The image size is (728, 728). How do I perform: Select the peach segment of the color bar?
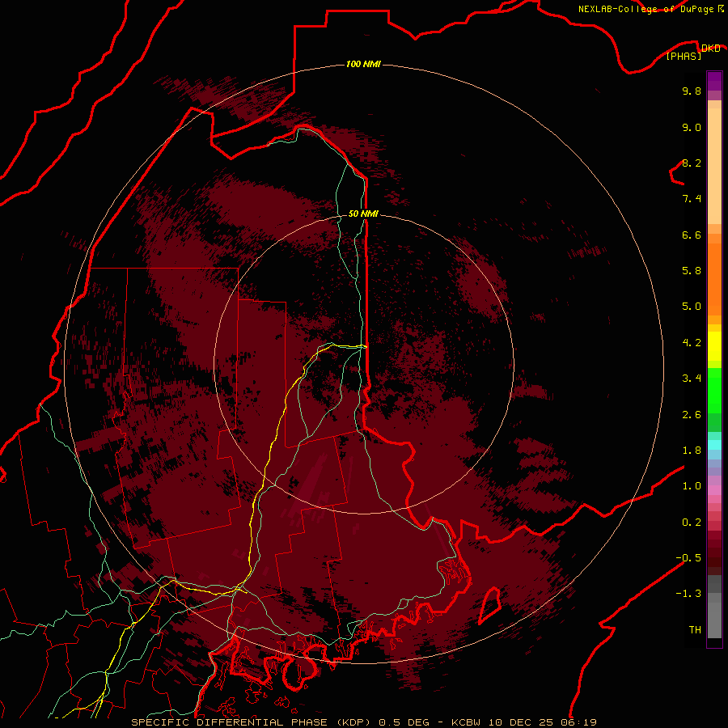point(714,163)
